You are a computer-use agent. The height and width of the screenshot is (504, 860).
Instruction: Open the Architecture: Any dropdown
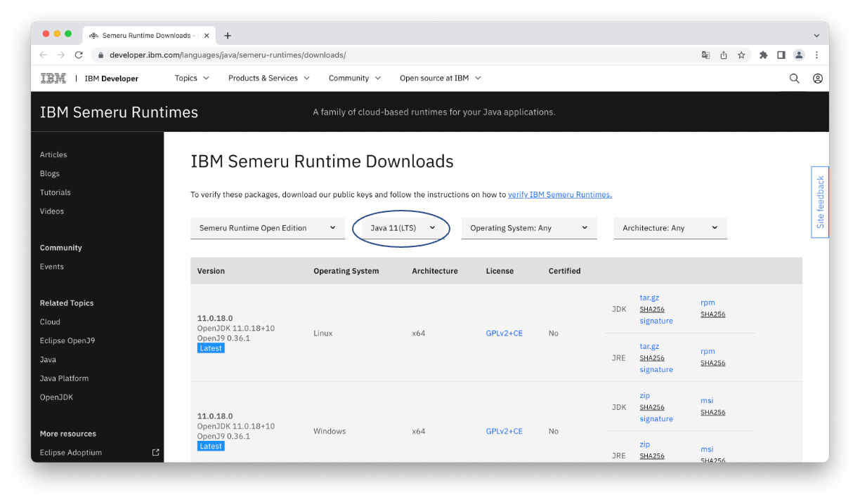point(670,227)
